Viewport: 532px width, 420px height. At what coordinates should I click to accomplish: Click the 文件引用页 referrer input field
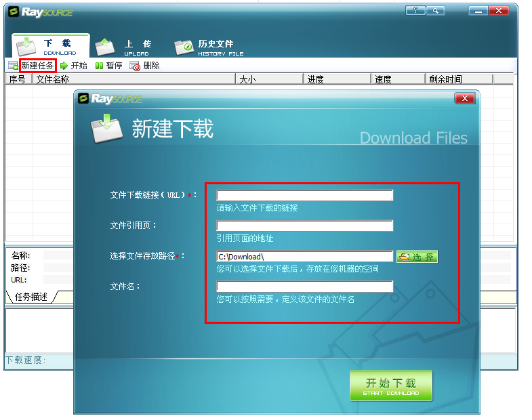coord(305,226)
